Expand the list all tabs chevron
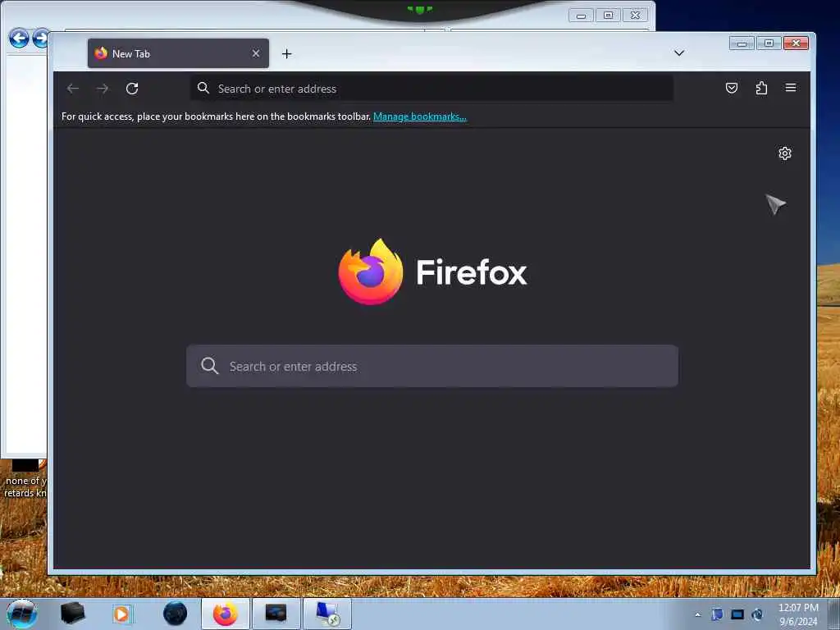The width and height of the screenshot is (840, 630). click(x=678, y=53)
